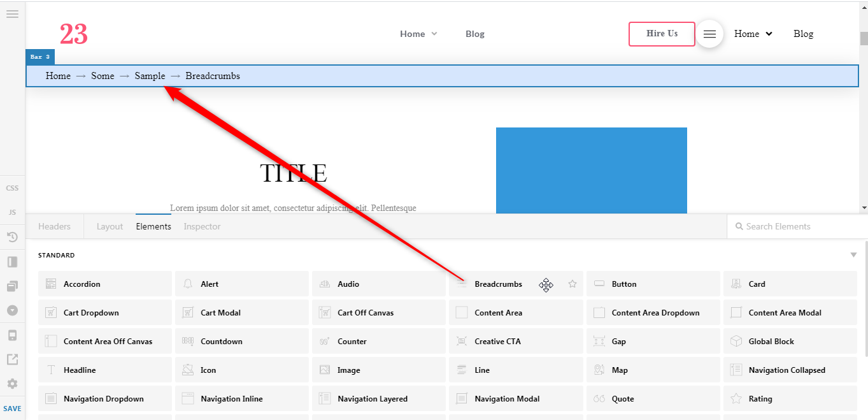Click the Content Area Off Canvas label
The width and height of the screenshot is (868, 420).
click(108, 342)
